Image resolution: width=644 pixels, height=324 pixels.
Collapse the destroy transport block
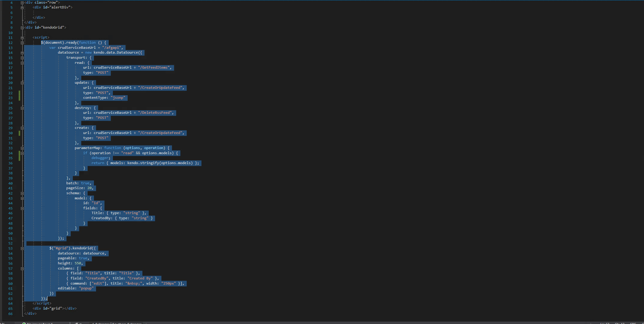coord(22,108)
